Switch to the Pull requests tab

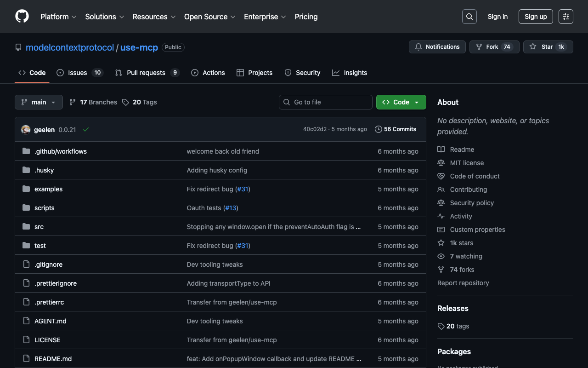pos(147,73)
